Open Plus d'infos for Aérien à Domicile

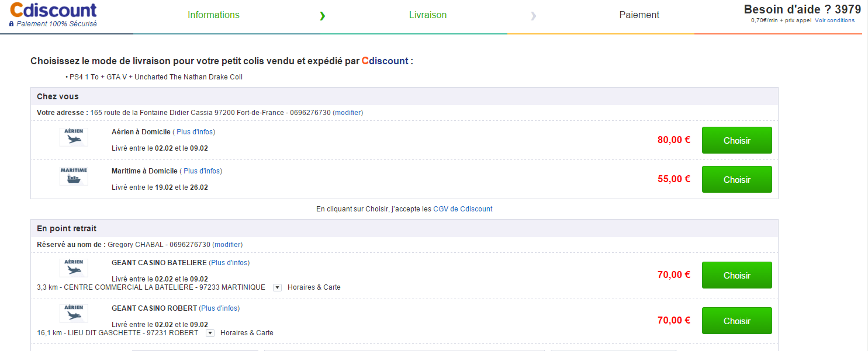click(196, 132)
